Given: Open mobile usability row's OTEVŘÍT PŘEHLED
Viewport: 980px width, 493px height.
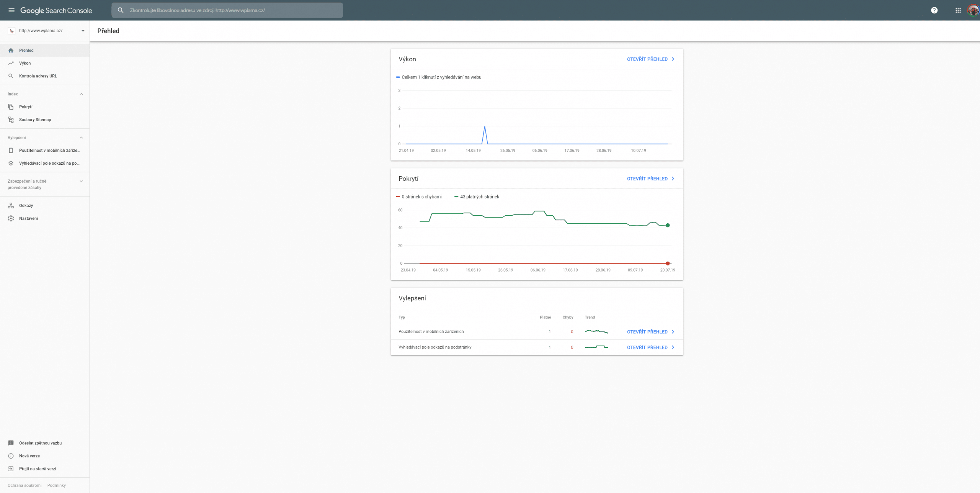Looking at the screenshot, I should (x=647, y=332).
